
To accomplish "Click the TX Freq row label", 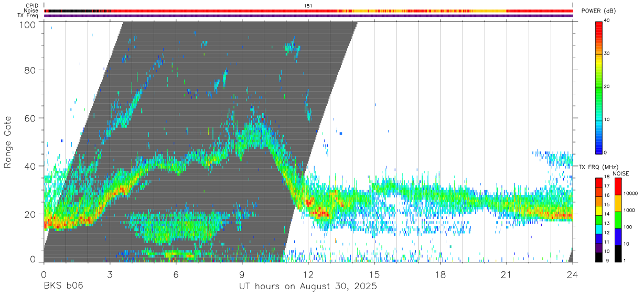I will pyautogui.click(x=28, y=15).
